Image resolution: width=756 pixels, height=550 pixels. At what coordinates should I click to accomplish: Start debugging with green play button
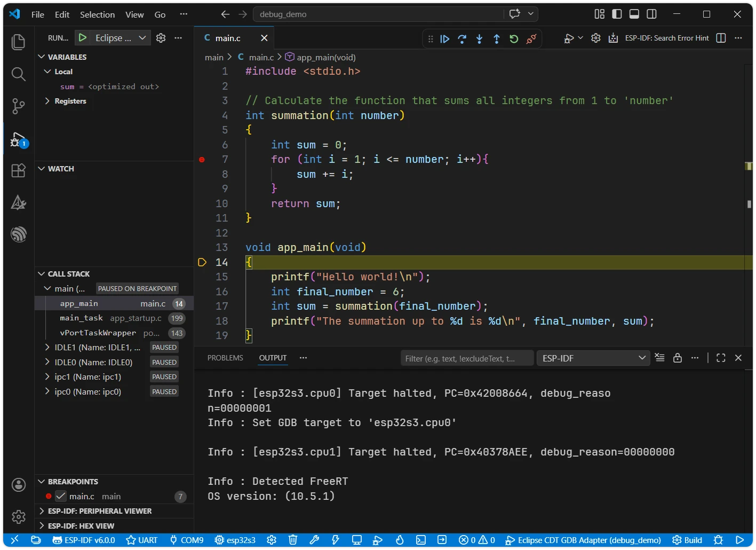[82, 37]
